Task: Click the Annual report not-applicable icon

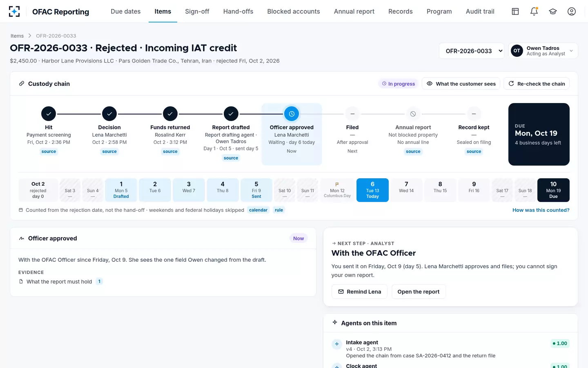Action: (x=413, y=114)
